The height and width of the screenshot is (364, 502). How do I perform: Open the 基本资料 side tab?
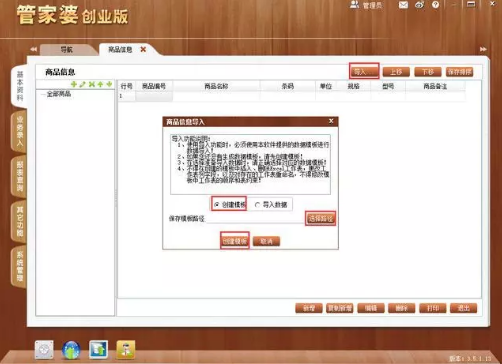click(x=20, y=86)
